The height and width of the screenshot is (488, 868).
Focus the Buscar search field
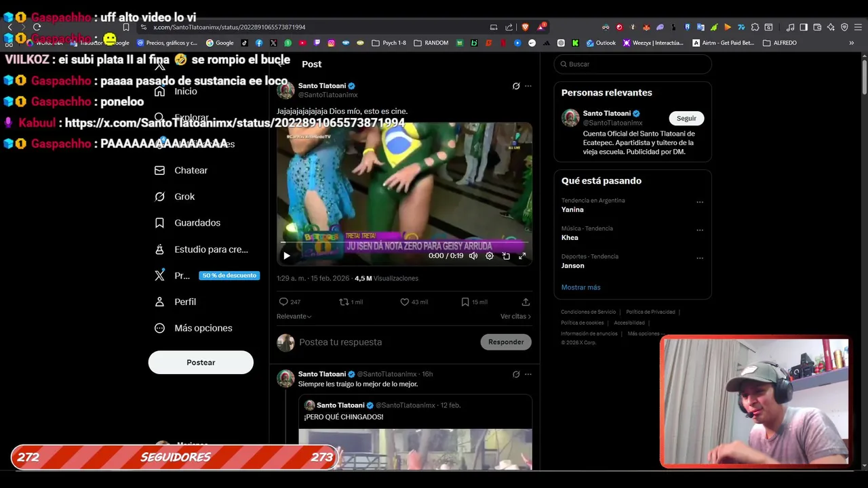click(633, 64)
